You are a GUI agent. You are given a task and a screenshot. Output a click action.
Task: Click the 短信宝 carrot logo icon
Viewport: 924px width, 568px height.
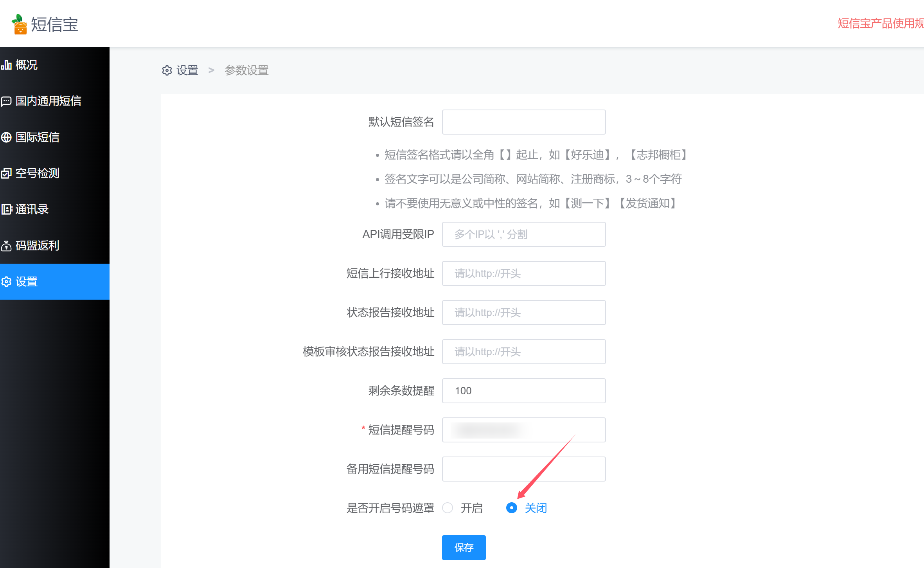19,24
